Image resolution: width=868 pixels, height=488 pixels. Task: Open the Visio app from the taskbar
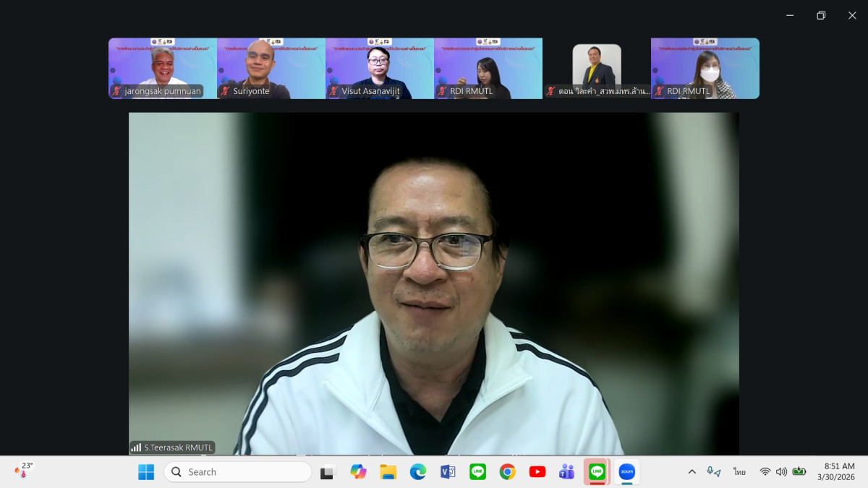(x=448, y=472)
